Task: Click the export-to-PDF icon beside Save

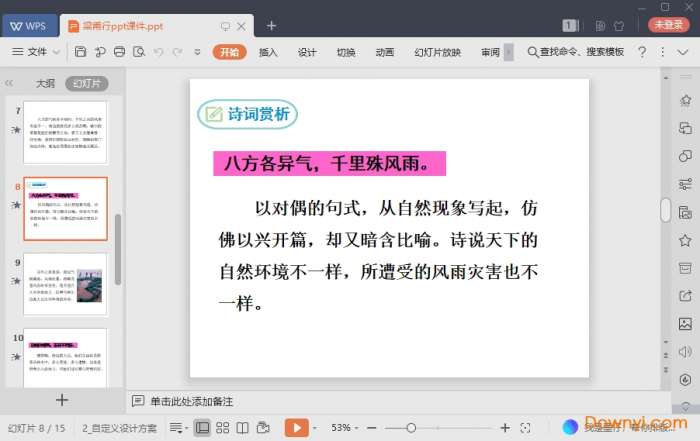Action: pos(100,52)
